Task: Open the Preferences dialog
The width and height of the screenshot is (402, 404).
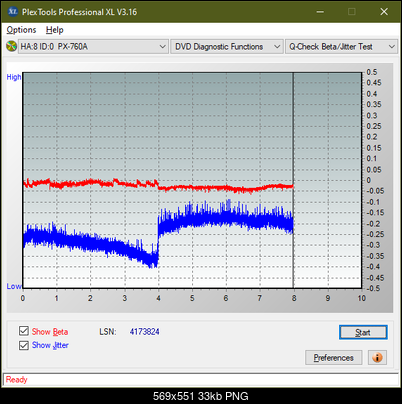Action: coord(333,358)
